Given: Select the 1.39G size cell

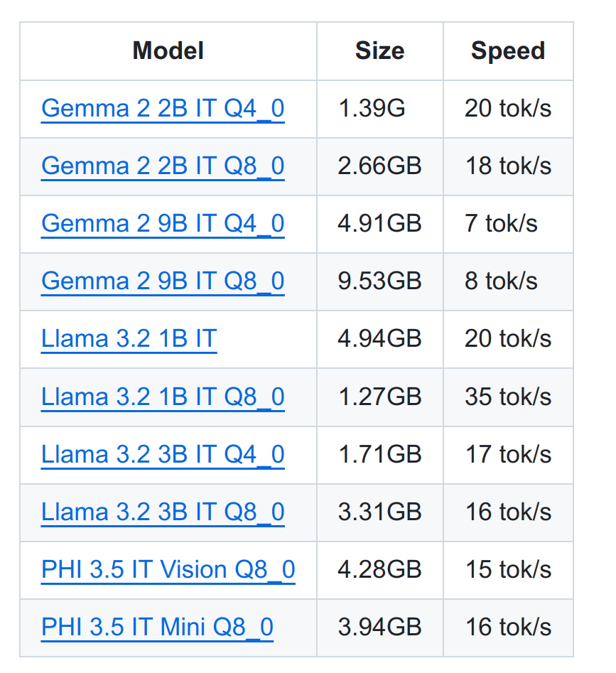Looking at the screenshot, I should 372,108.
